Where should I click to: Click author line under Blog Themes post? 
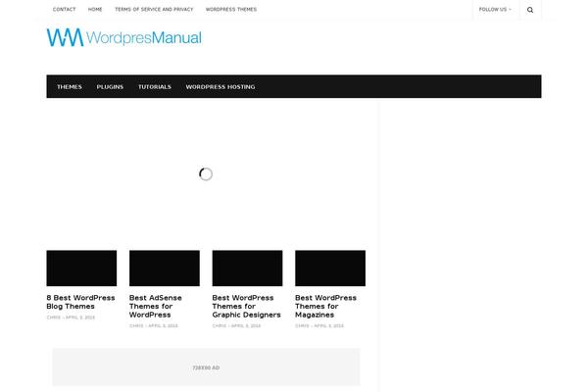click(x=71, y=318)
